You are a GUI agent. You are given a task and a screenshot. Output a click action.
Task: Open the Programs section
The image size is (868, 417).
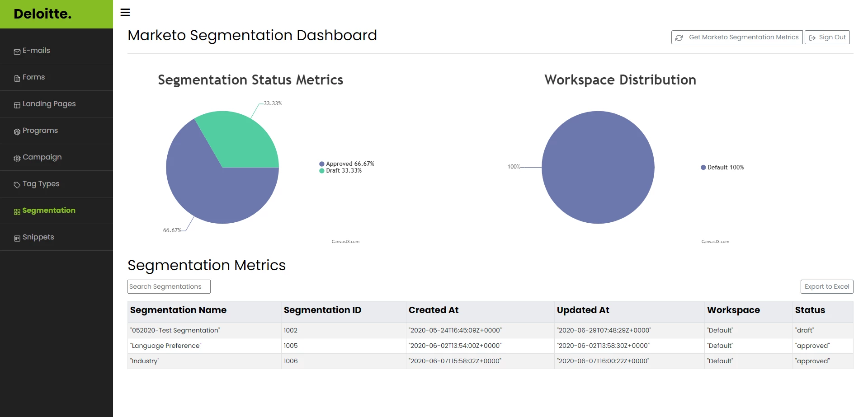57,131
